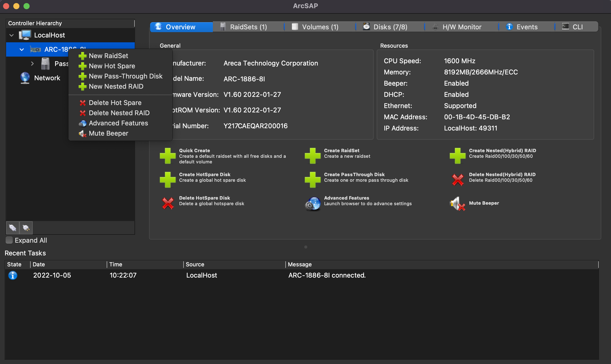Click Delete Nested(Hybrid) RAID red X icon
The width and height of the screenshot is (611, 364).
click(x=458, y=180)
